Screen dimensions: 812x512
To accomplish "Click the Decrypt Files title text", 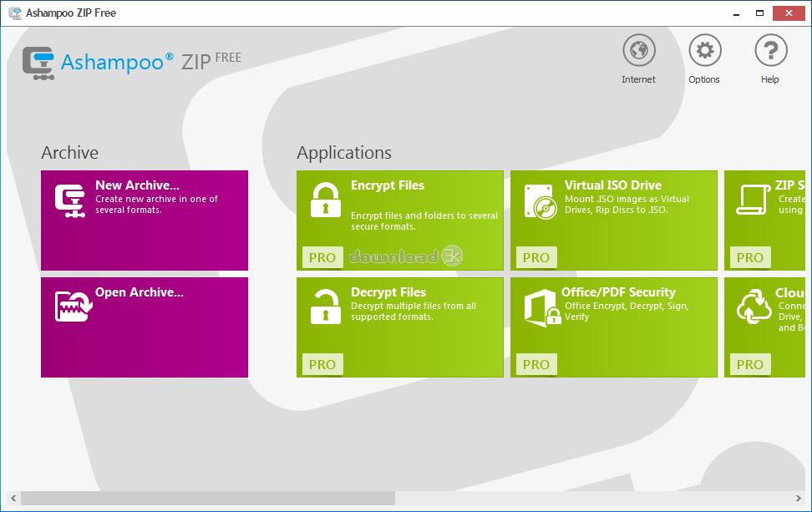I will [388, 292].
